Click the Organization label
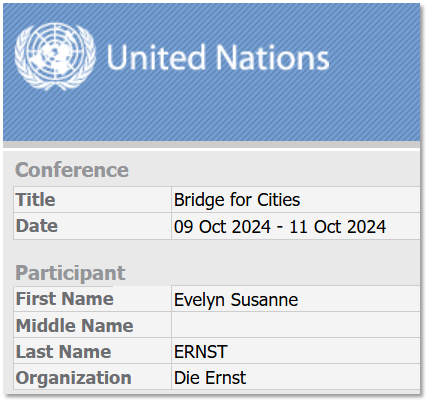Image resolution: width=429 pixels, height=403 pixels. [73, 378]
